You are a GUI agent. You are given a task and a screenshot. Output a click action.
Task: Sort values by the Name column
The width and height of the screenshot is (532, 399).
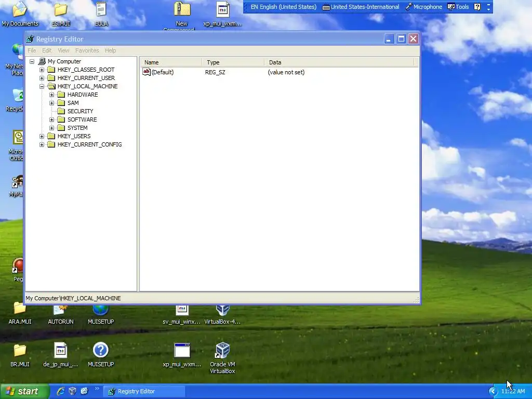[171, 62]
